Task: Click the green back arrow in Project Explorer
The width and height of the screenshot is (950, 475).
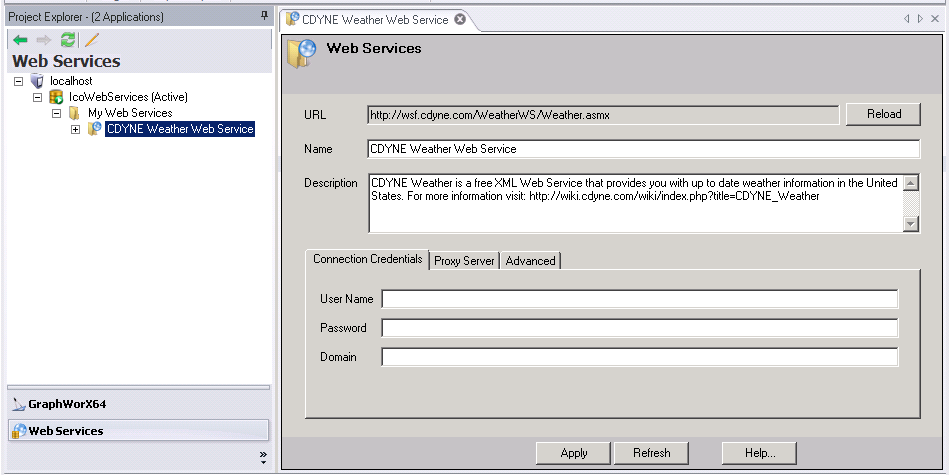Action: (x=20, y=40)
